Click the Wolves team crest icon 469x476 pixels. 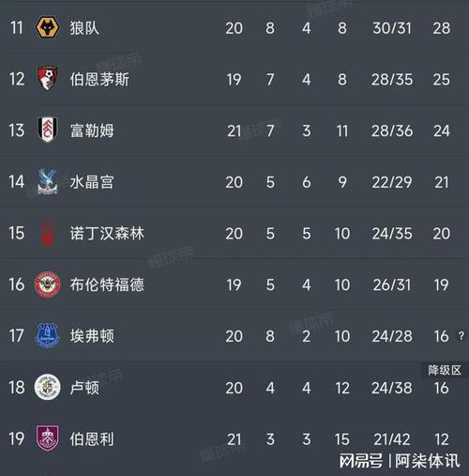[47, 27]
